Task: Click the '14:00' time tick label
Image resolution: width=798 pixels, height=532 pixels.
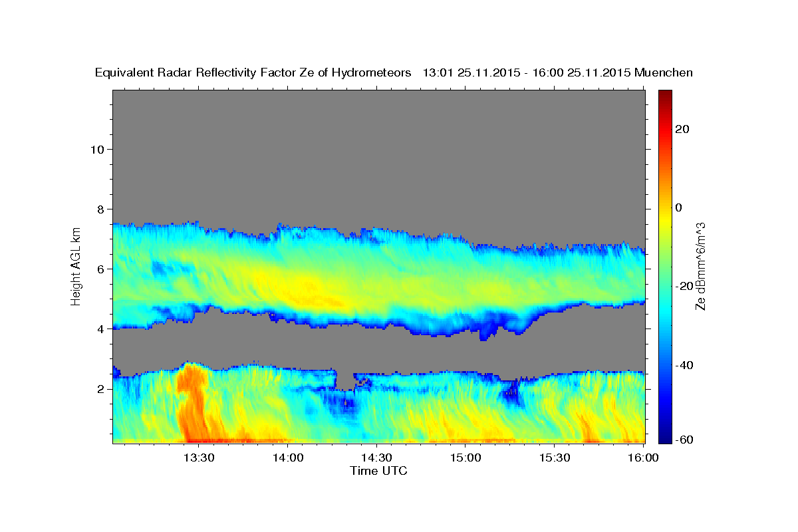Action: pyautogui.click(x=288, y=458)
